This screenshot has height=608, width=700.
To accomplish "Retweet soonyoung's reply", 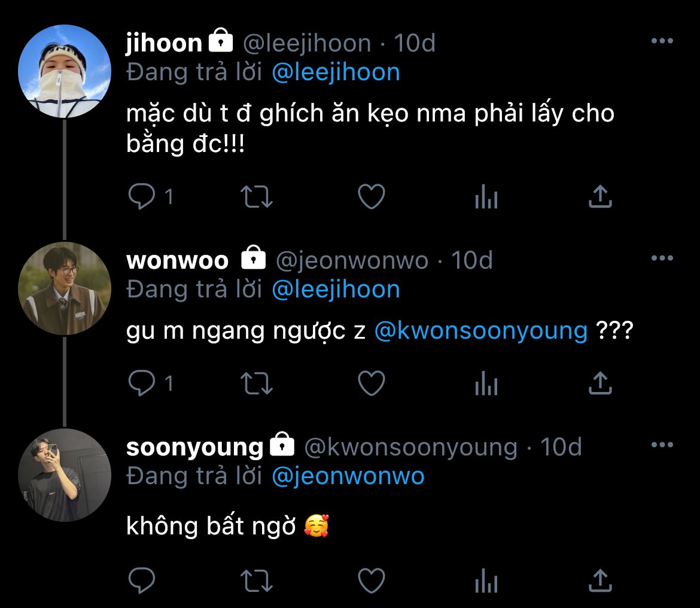I will click(x=256, y=580).
